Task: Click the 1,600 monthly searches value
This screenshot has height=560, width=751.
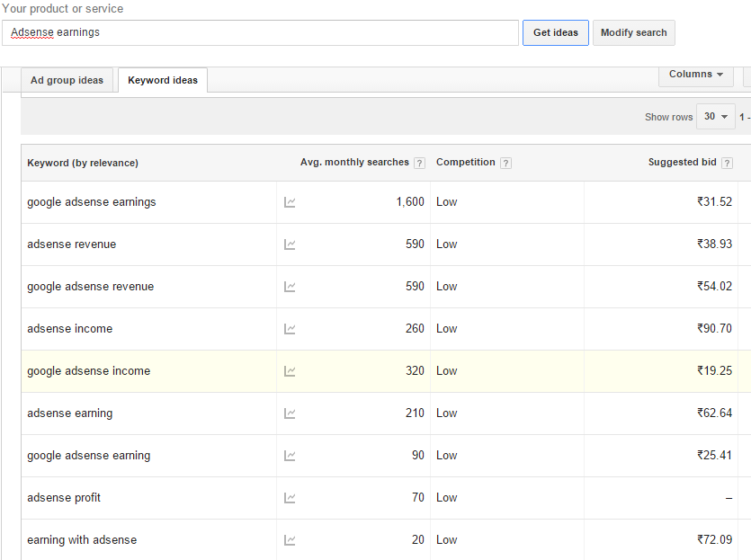Action: pos(410,202)
